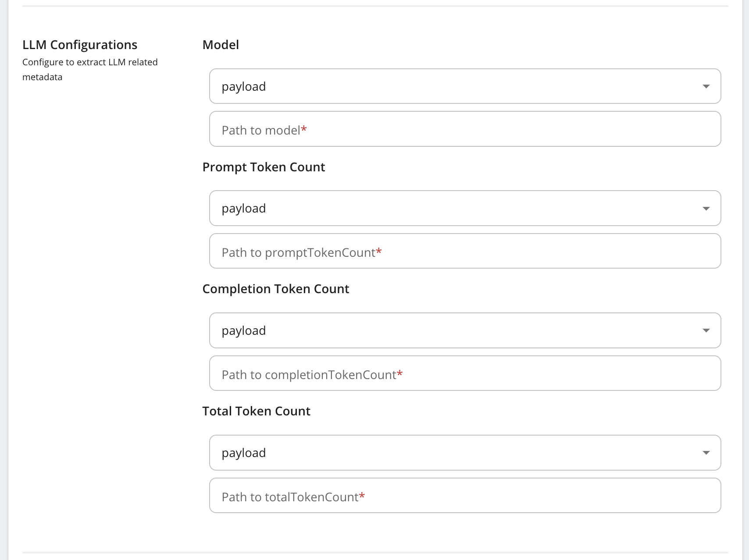Open the payload dropdown under Completion Token Count

[465, 330]
